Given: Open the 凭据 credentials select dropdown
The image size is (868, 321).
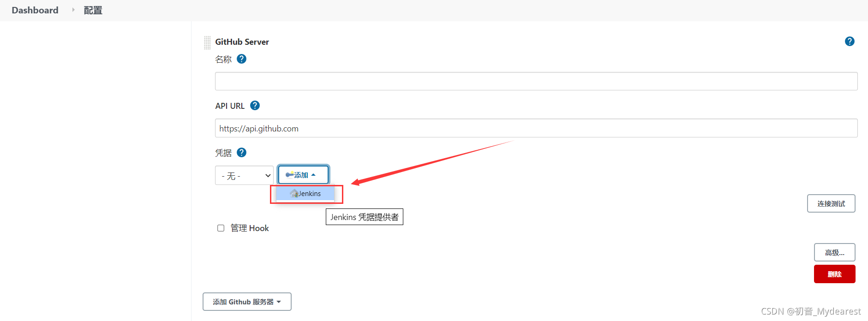Looking at the screenshot, I should [x=244, y=175].
